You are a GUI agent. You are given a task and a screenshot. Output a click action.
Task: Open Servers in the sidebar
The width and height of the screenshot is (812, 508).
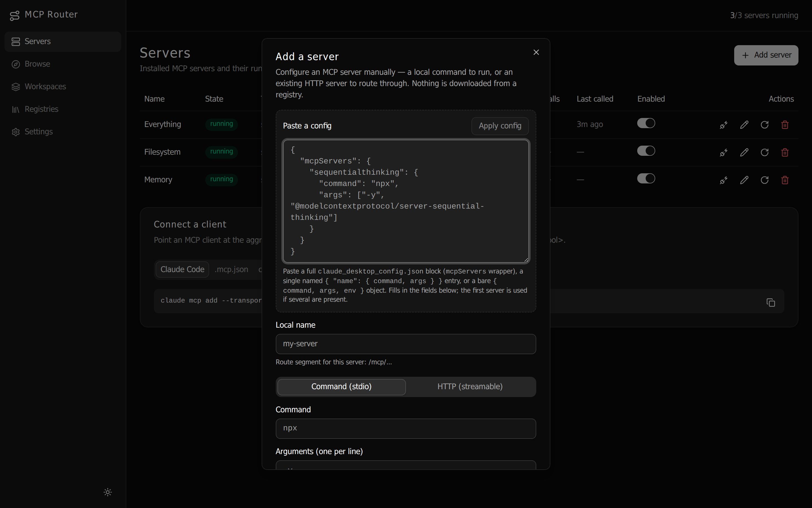(x=63, y=42)
